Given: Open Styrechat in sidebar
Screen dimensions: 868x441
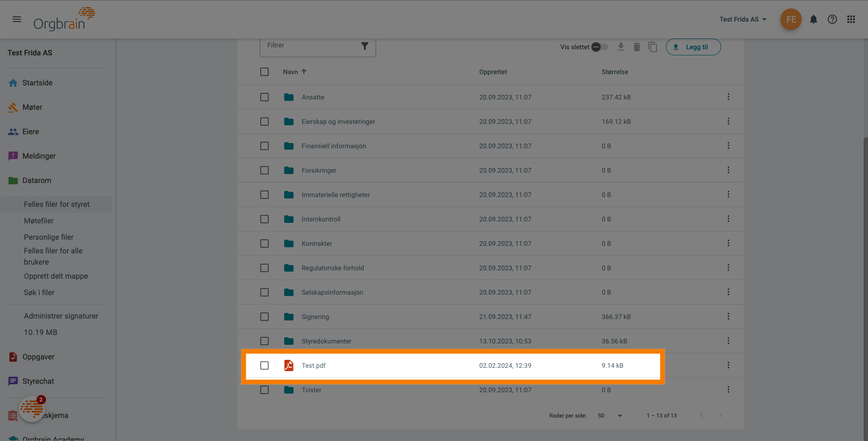Looking at the screenshot, I should pyautogui.click(x=38, y=381).
